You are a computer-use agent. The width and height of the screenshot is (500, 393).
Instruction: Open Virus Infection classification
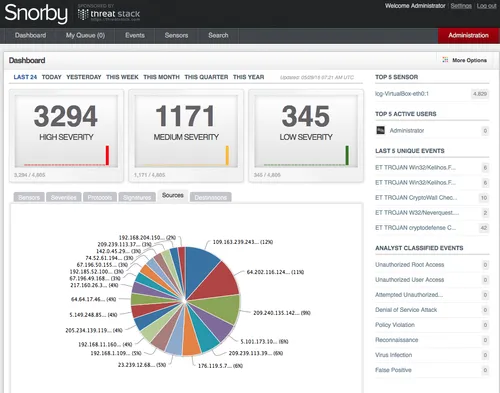394,355
